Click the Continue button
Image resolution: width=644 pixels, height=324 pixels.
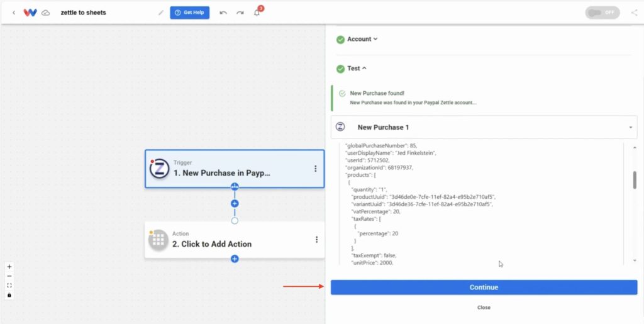[484, 288]
